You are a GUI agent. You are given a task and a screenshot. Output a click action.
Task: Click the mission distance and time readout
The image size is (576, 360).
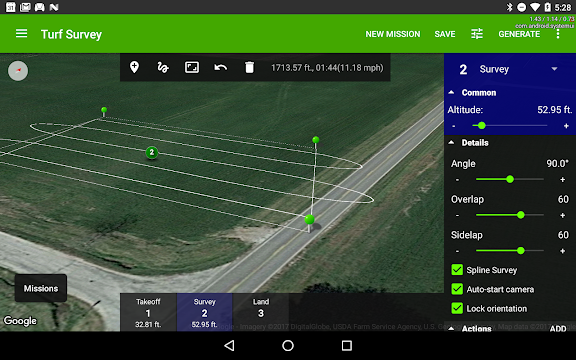click(327, 68)
